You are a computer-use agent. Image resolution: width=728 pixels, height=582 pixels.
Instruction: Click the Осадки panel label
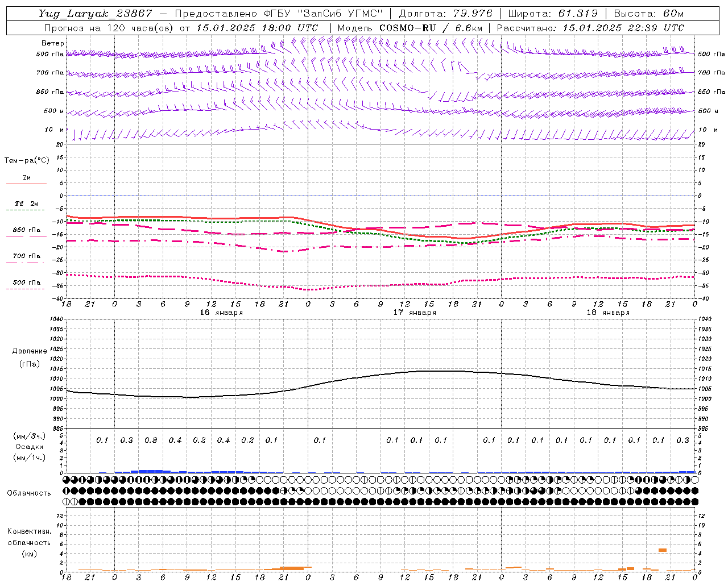[29, 447]
